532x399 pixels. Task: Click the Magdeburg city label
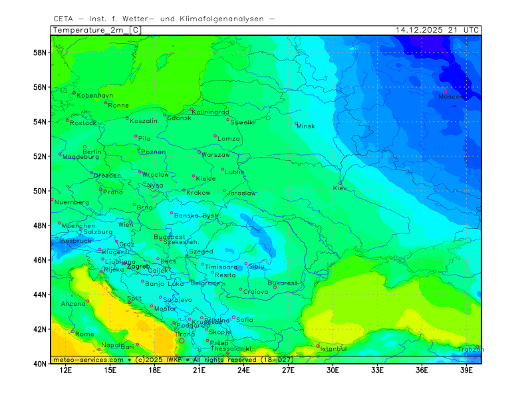[80, 157]
